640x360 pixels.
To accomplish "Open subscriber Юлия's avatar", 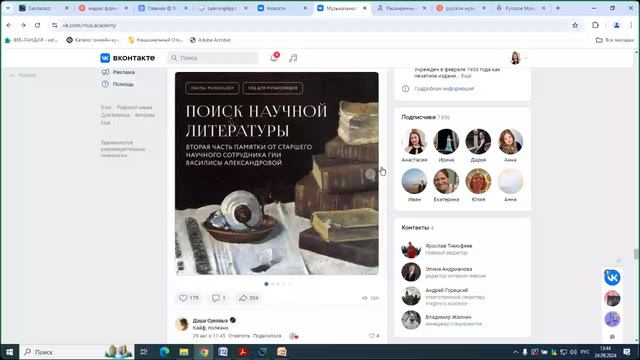I will [478, 181].
